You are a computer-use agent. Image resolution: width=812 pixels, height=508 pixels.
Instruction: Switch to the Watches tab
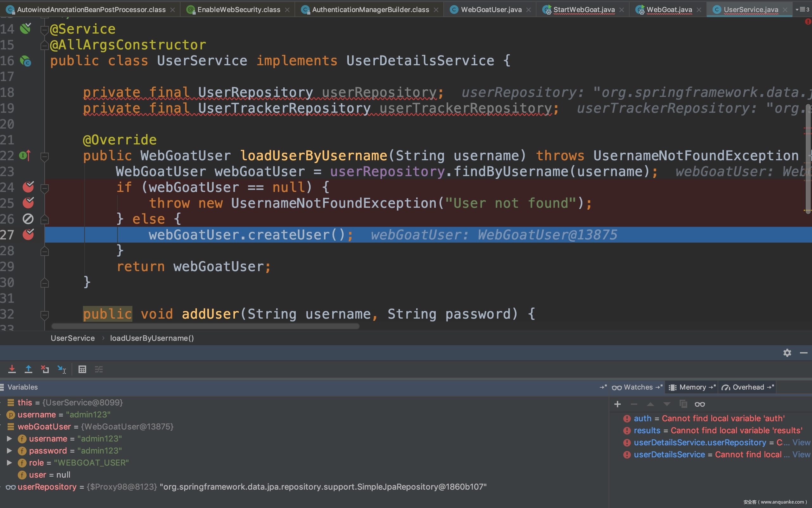point(637,387)
